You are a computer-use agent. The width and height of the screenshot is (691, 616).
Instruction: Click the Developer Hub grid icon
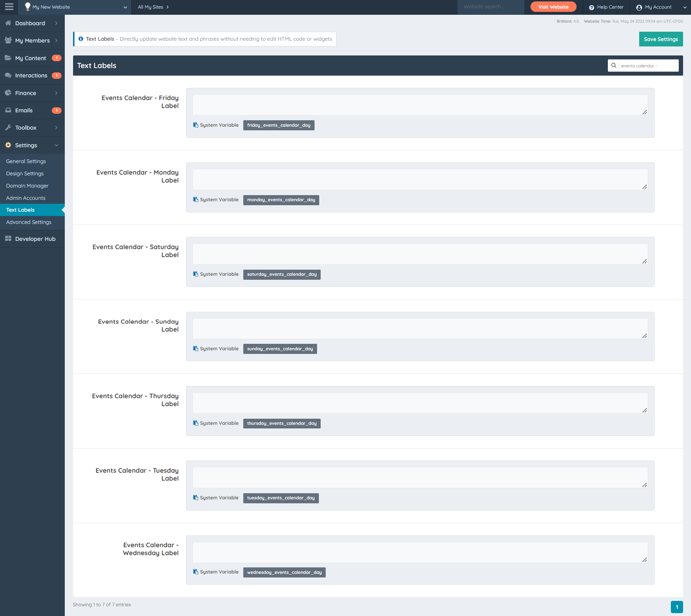tap(8, 239)
